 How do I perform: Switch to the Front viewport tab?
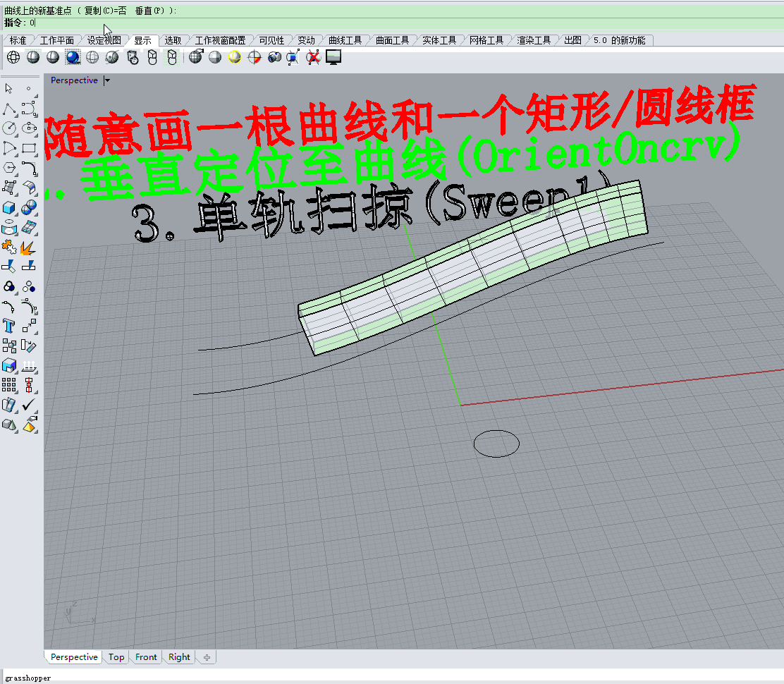point(146,657)
